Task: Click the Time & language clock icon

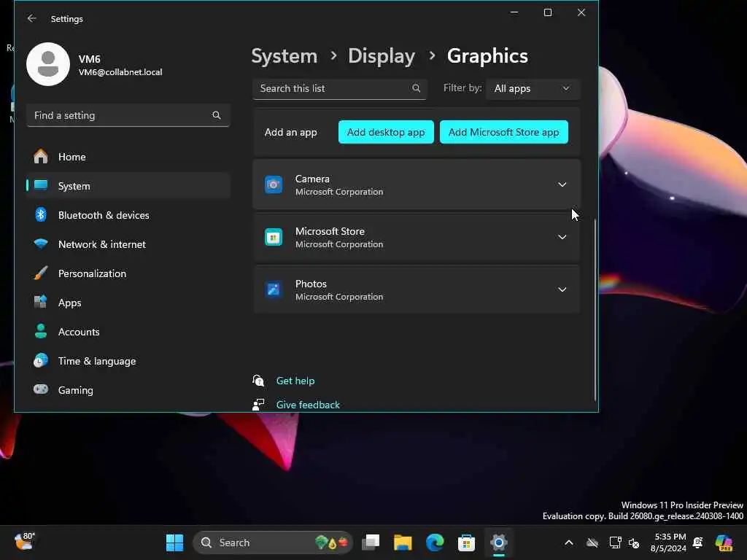Action: (41, 360)
